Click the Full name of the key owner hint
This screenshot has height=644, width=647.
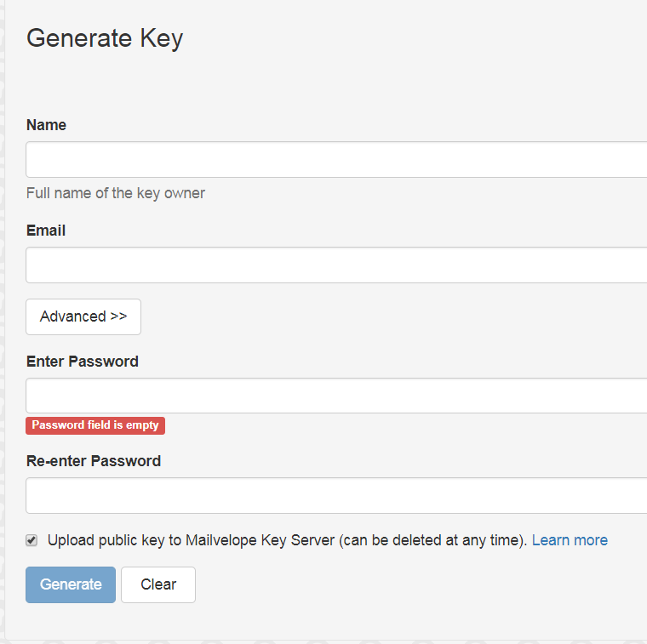tap(116, 193)
